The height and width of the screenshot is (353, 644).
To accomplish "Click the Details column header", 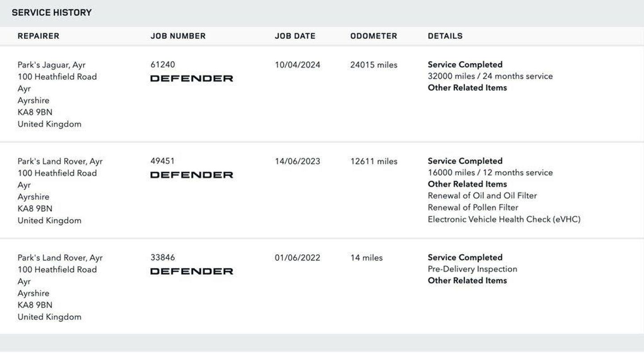I will point(445,36).
